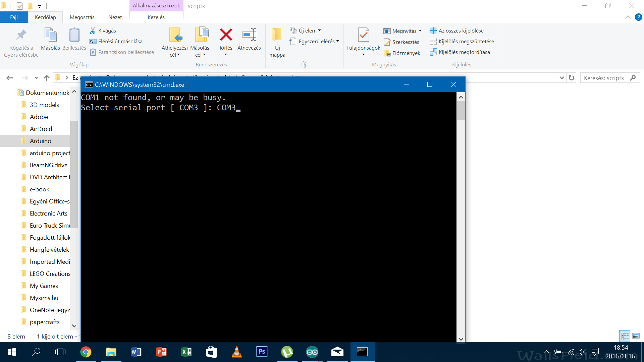Screen dimensions: 644x362
Task: Click Az összes kijelölése (select all)
Action: coord(461,31)
